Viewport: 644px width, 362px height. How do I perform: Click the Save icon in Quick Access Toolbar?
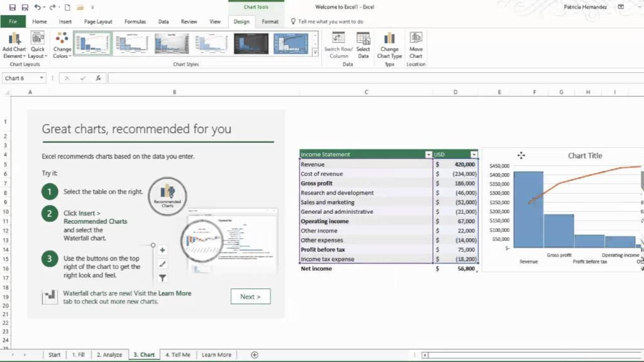pyautogui.click(x=13, y=7)
